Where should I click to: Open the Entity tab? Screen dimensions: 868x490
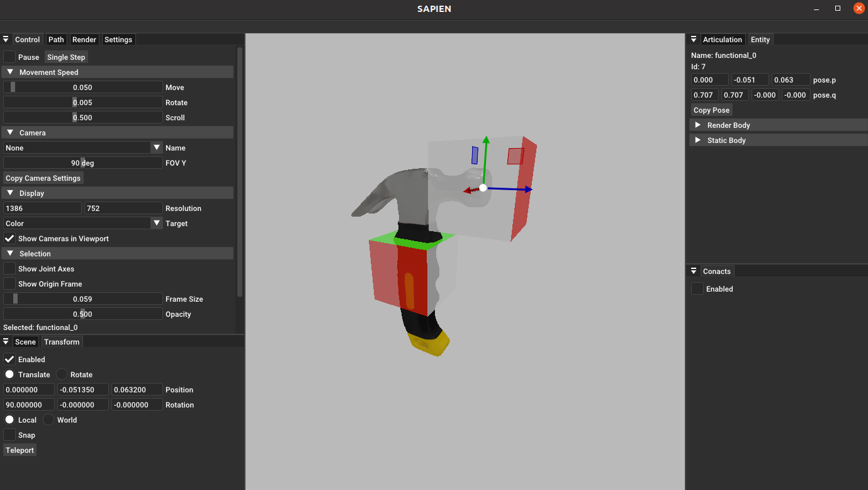coord(760,39)
